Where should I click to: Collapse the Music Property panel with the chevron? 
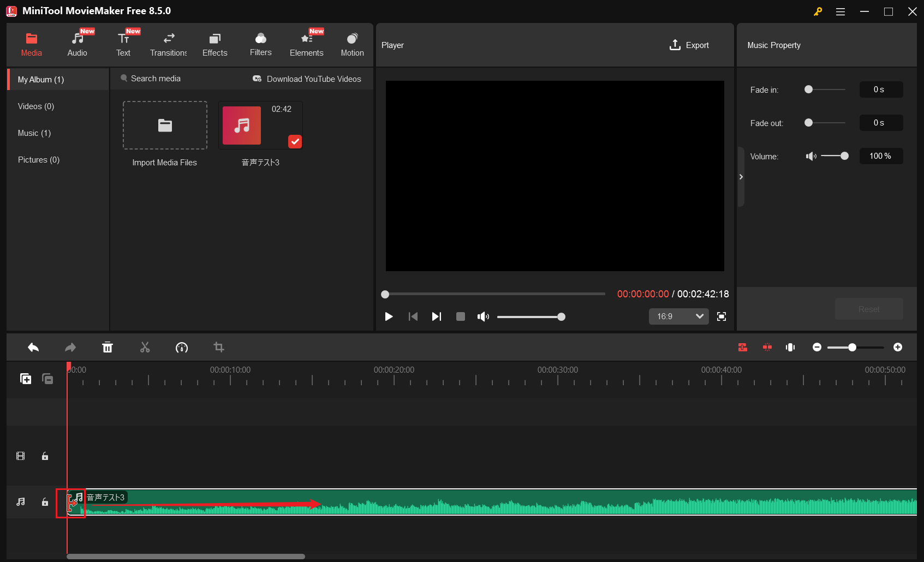tap(741, 177)
